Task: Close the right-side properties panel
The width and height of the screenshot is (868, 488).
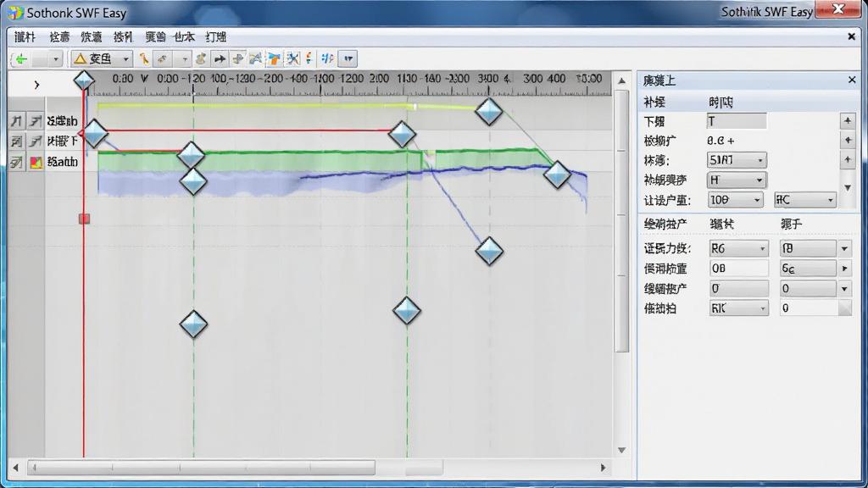Action: click(852, 80)
